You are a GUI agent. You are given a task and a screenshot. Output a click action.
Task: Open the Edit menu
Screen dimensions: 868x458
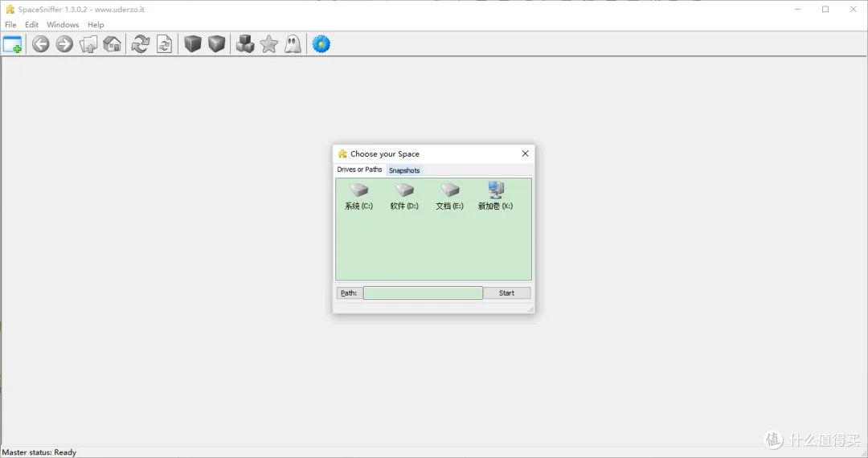click(x=31, y=25)
